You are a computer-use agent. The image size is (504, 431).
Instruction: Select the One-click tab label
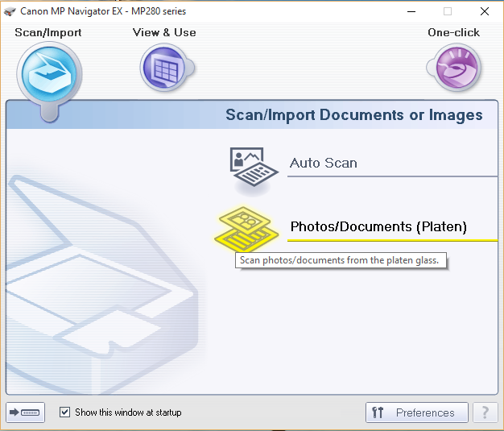(x=453, y=32)
